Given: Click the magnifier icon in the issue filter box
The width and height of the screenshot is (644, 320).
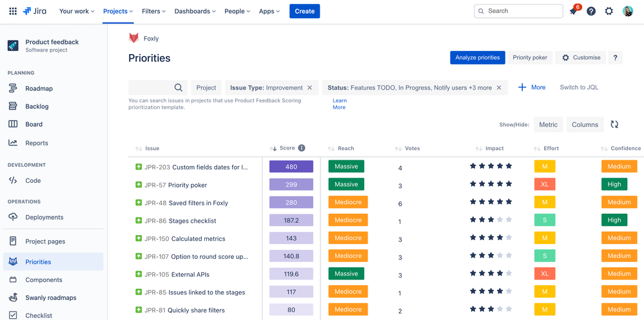Looking at the screenshot, I should [179, 88].
